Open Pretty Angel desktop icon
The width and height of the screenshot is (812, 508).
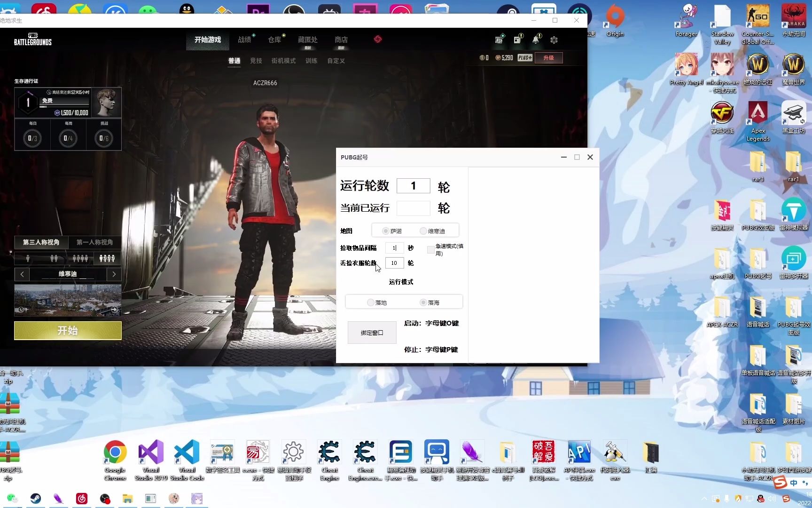687,69
